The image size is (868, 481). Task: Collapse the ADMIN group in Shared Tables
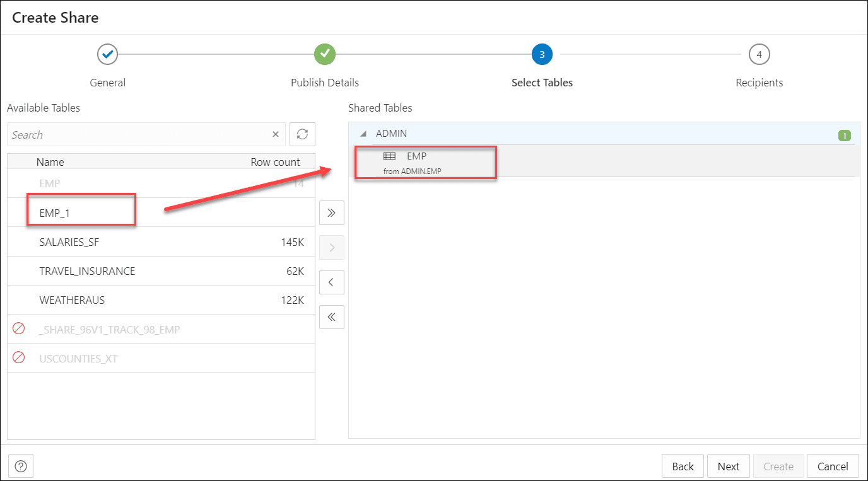(363, 134)
